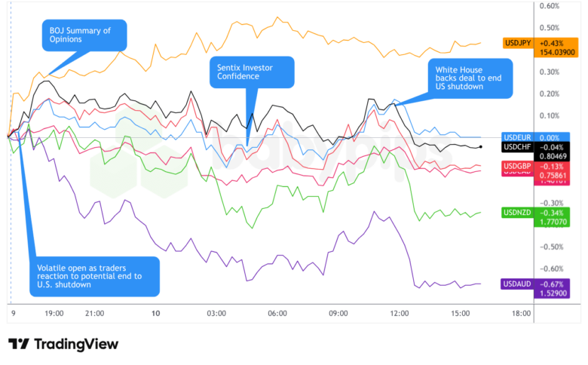Image resolution: width=588 pixels, height=365 pixels.
Task: Click the 19:00 time axis label
Action: pos(54,312)
